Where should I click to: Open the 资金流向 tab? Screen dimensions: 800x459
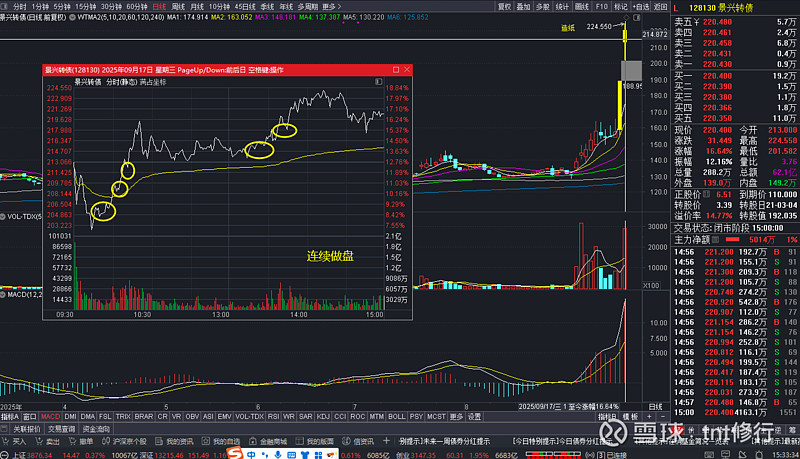point(96,428)
